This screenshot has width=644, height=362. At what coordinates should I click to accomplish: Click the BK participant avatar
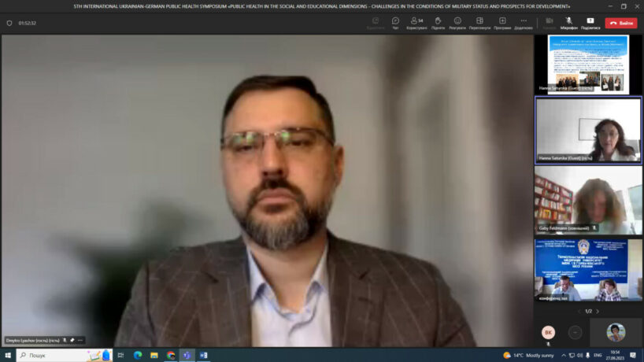pyautogui.click(x=548, y=332)
